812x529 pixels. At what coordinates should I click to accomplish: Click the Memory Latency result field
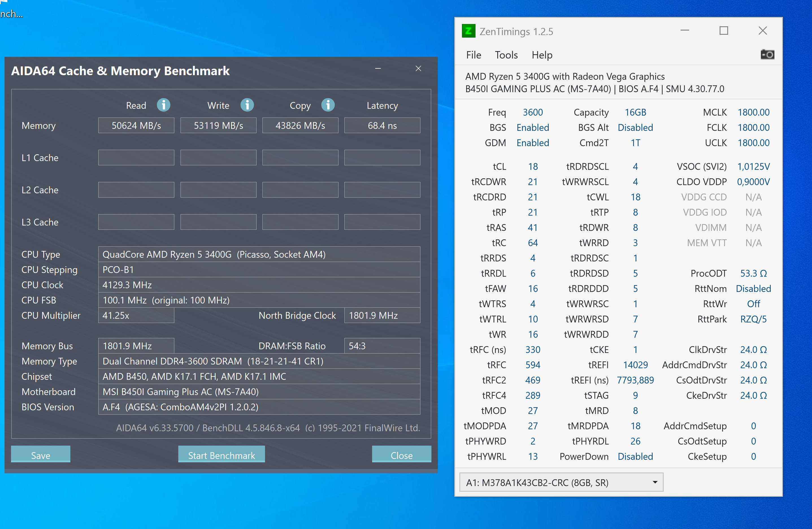[382, 125]
